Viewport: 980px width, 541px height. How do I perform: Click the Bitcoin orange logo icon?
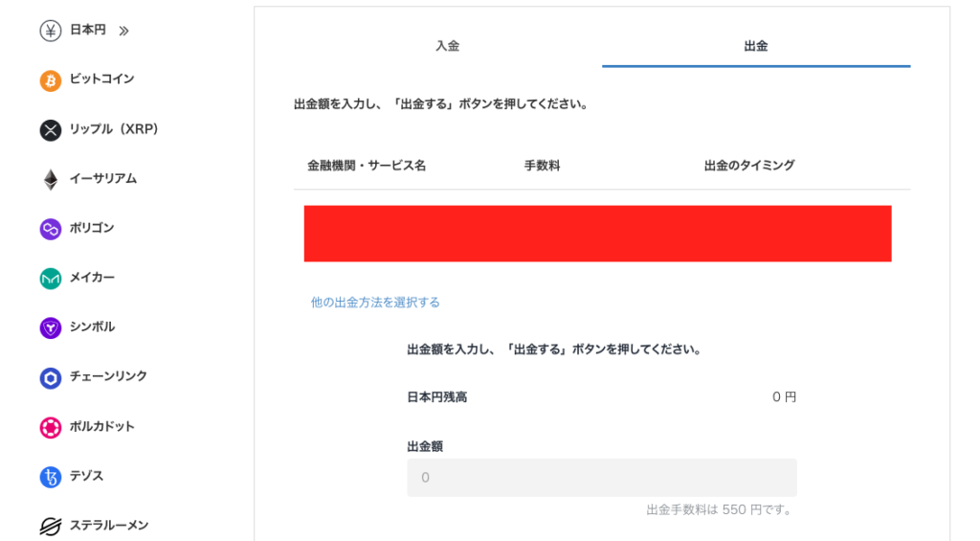(x=51, y=80)
